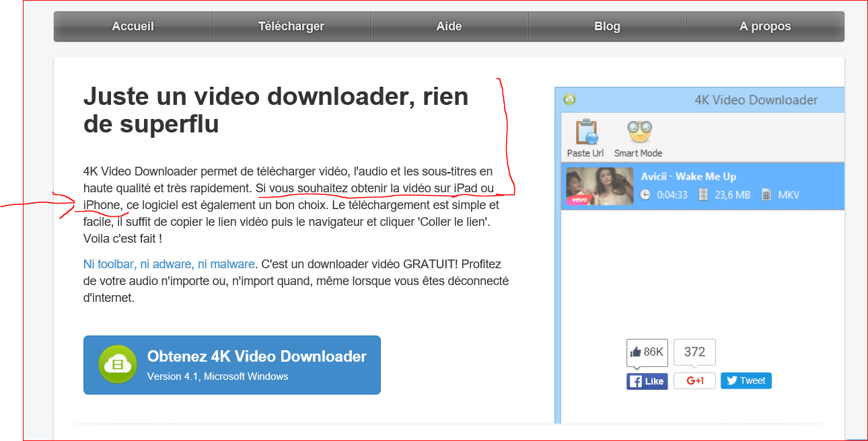The height and width of the screenshot is (441, 868).
Task: Follow the 'Ni toolbar, ni adware, ni malware' link
Action: tap(169, 264)
